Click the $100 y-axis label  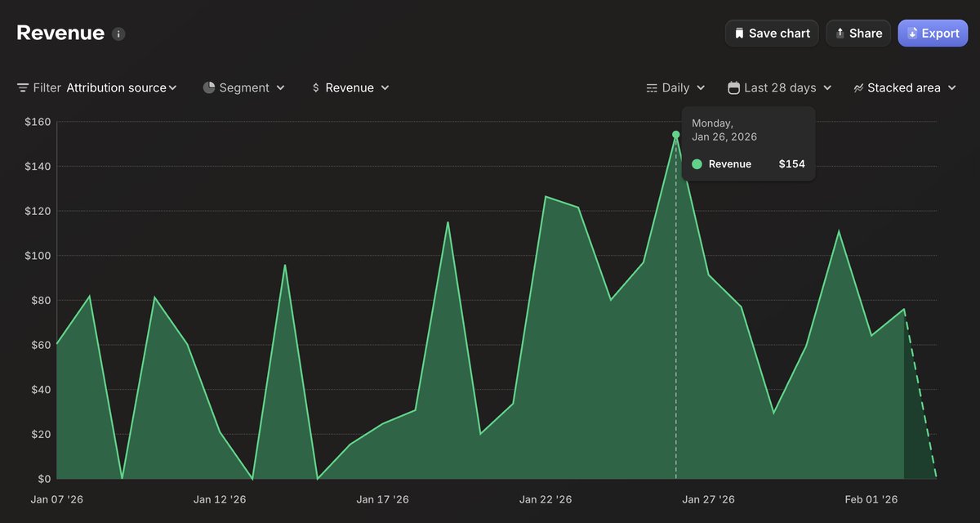(x=38, y=256)
